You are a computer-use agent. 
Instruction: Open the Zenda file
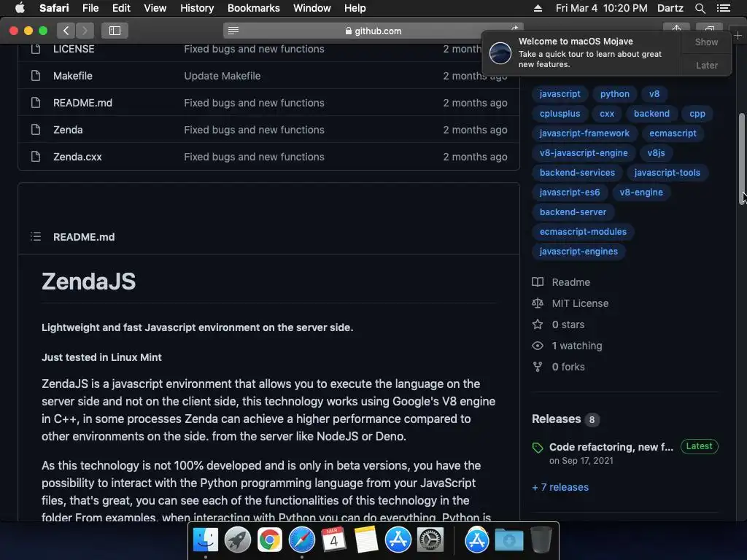[x=68, y=130]
